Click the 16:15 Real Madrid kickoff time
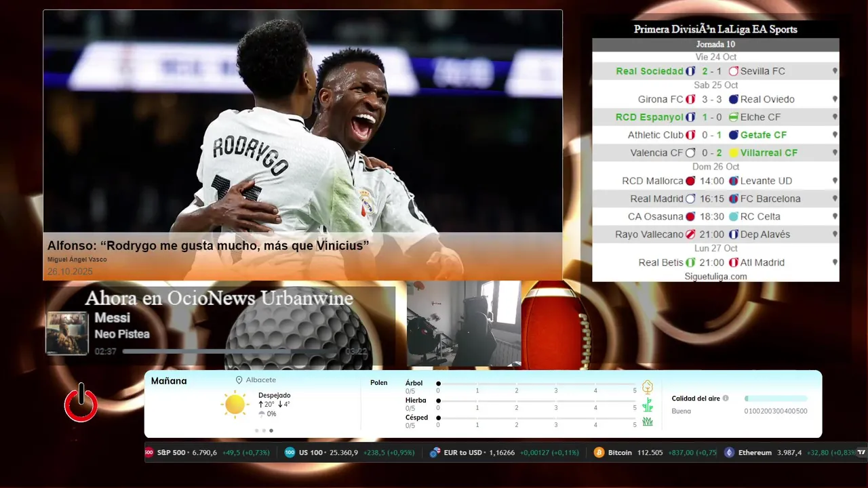 [712, 199]
